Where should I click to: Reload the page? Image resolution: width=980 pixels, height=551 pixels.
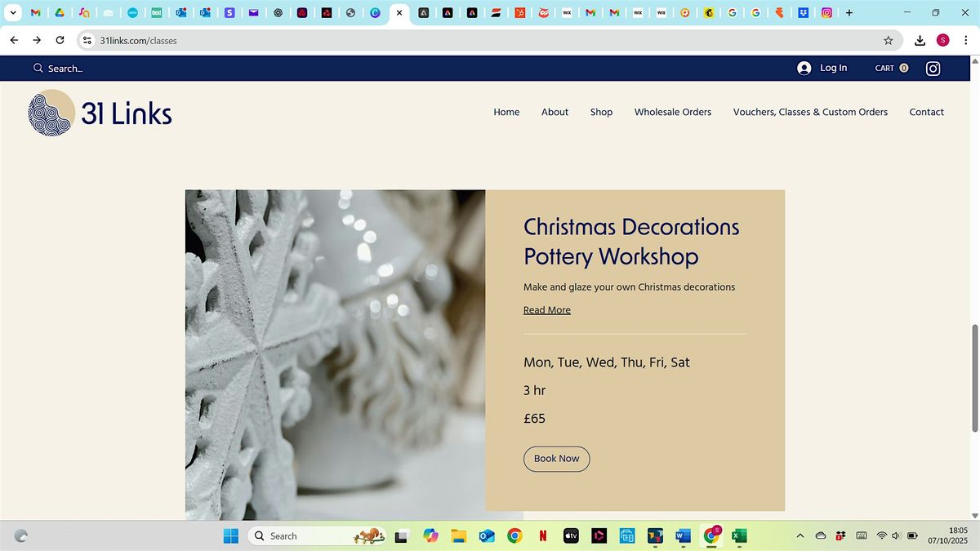pos(60,40)
